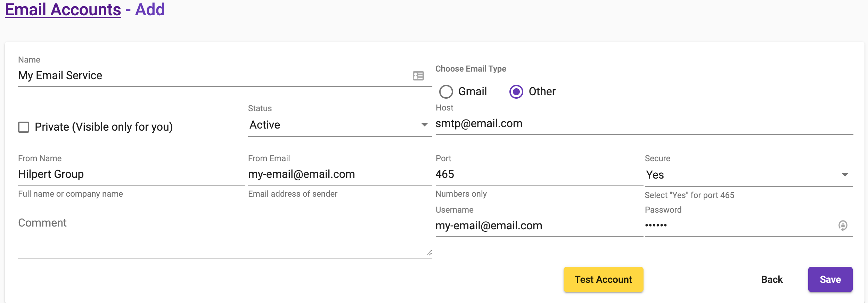The image size is (868, 303).
Task: Open the Secure dropdown showing Yes
Action: (x=748, y=175)
